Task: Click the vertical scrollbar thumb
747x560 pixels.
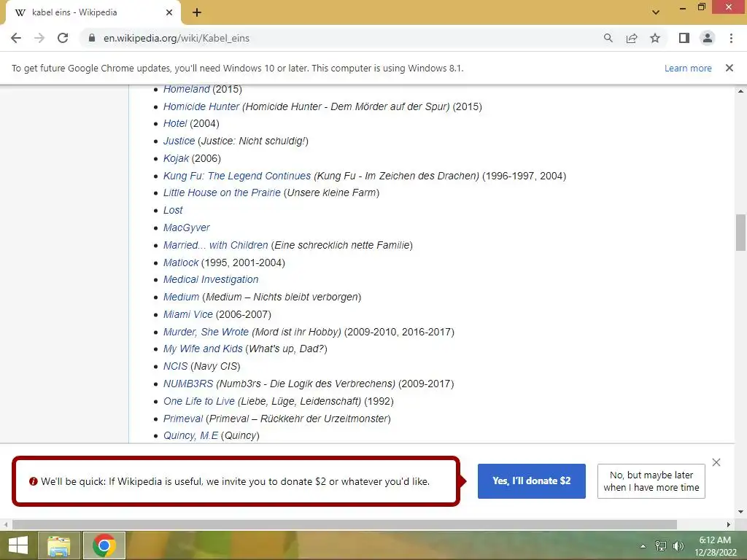Action: point(740,233)
